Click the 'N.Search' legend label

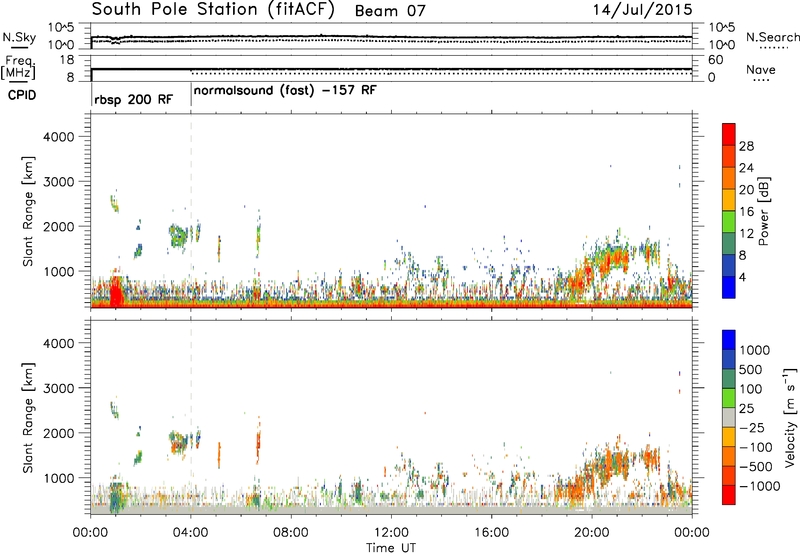[772, 37]
